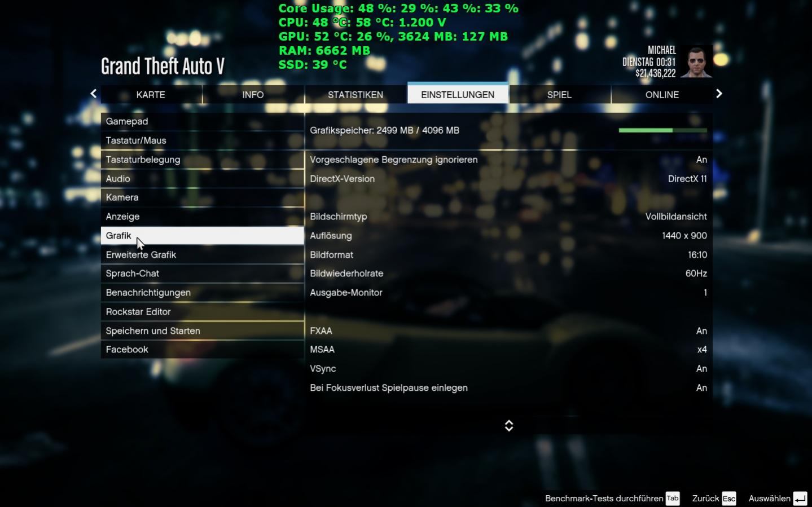Open the ONLINE tab
Image resolution: width=812 pixels, height=507 pixels.
pyautogui.click(x=662, y=94)
